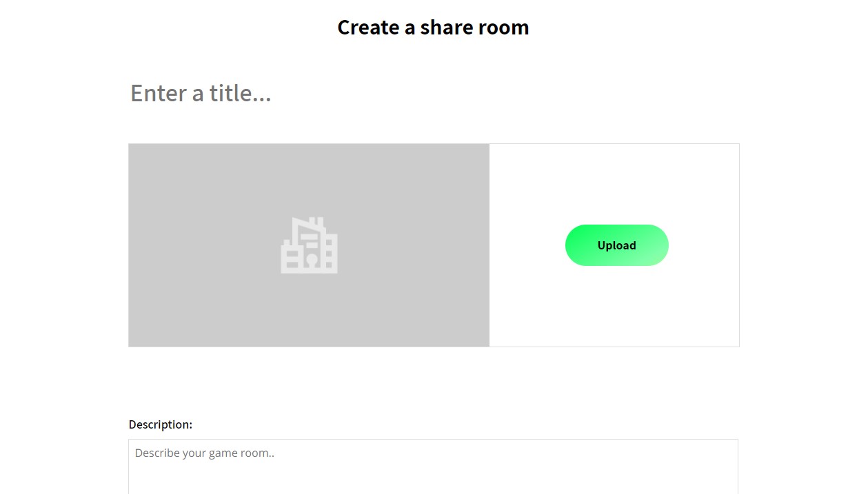The width and height of the screenshot is (868, 494).
Task: Click the "Describe your game room.." placeholder text
Action: 204,453
